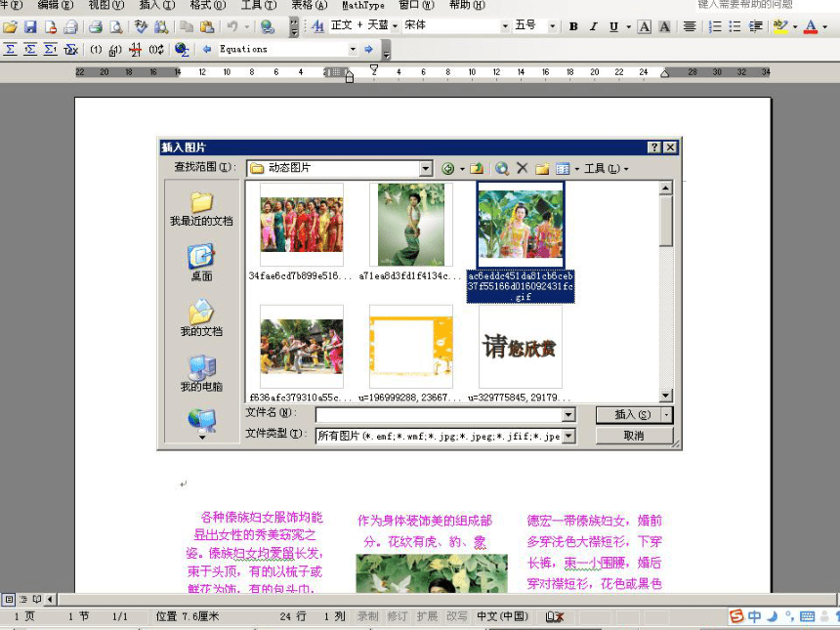
Task: Run the Spelling and Grammar check icon
Action: (141, 26)
